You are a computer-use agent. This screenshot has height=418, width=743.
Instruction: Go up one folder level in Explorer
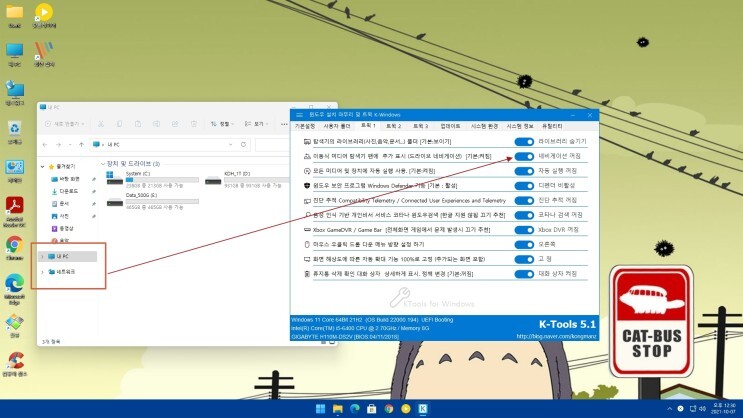click(x=82, y=145)
